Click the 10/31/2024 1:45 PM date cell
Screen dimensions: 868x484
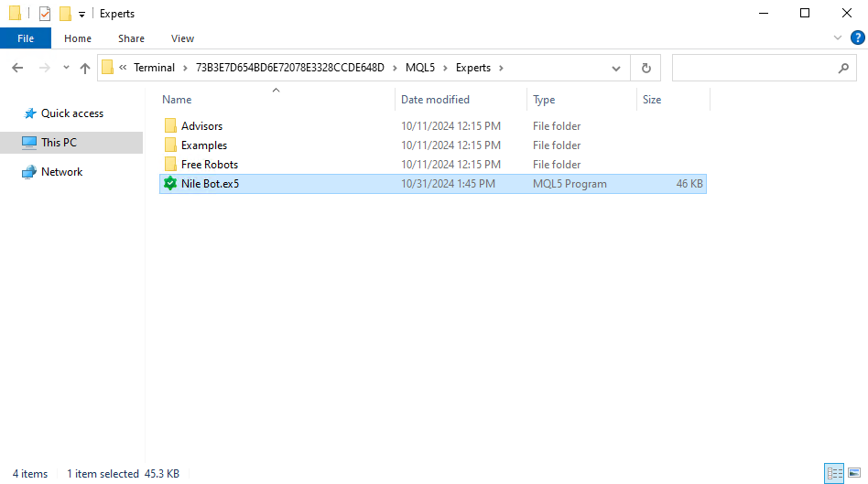[448, 184]
